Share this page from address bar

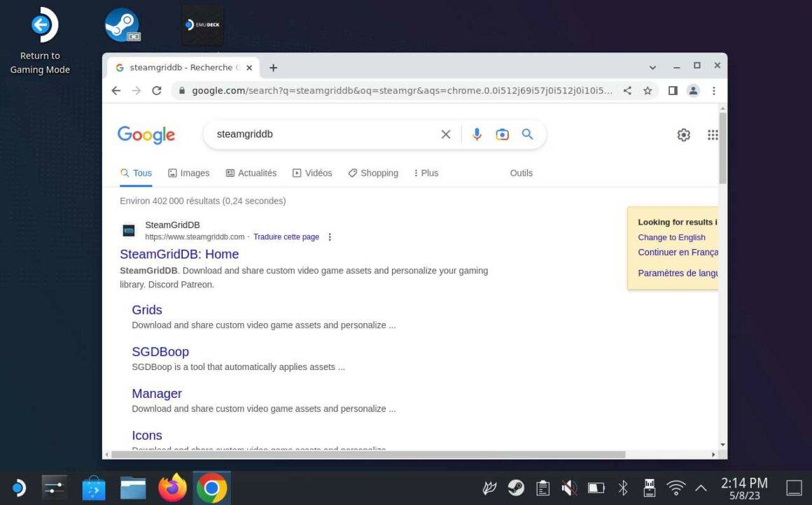[x=627, y=90]
